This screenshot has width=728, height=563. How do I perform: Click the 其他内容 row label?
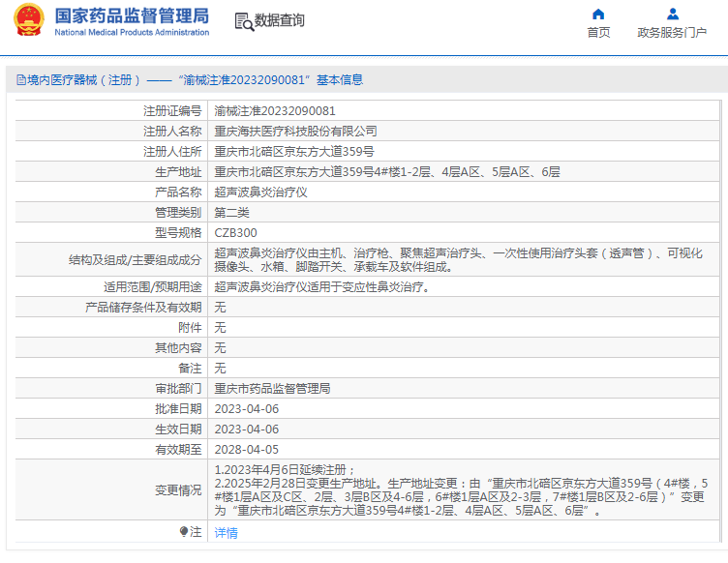(178, 348)
